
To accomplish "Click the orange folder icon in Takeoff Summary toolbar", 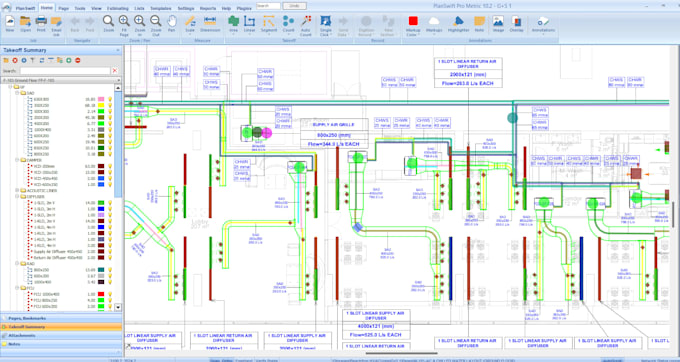I will click(x=6, y=60).
